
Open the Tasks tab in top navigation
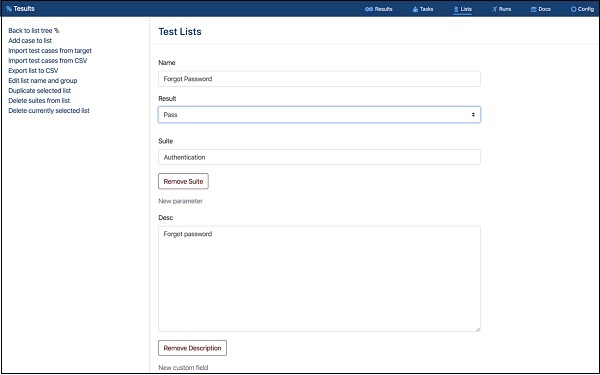click(423, 9)
